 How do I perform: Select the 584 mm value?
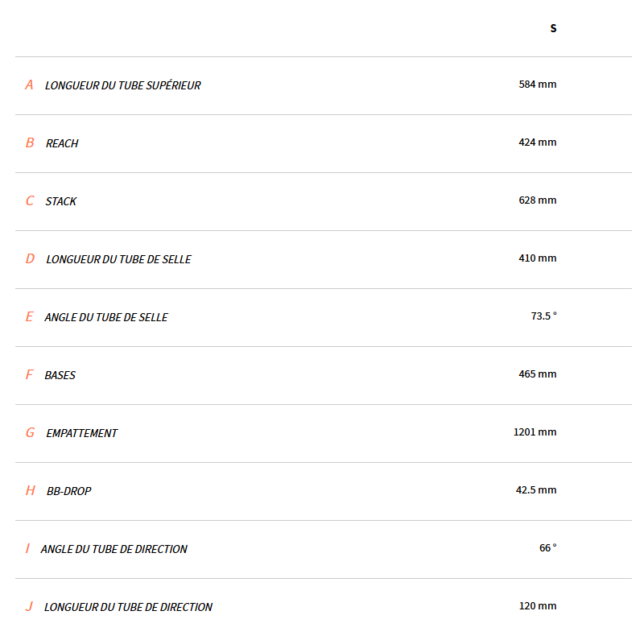tap(538, 84)
